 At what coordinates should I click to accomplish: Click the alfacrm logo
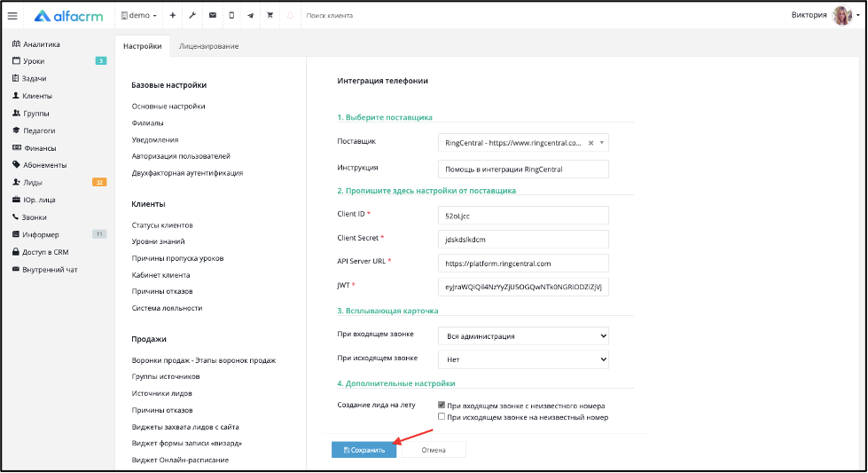(68, 16)
